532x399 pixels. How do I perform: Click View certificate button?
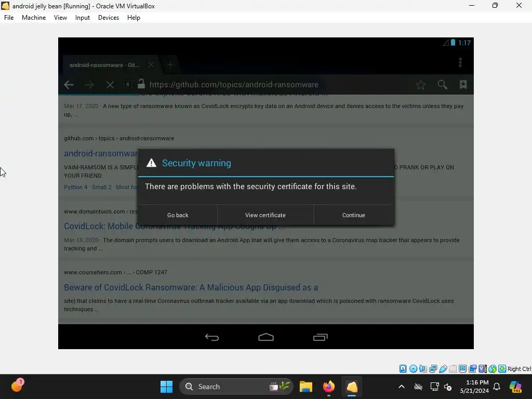pos(265,215)
